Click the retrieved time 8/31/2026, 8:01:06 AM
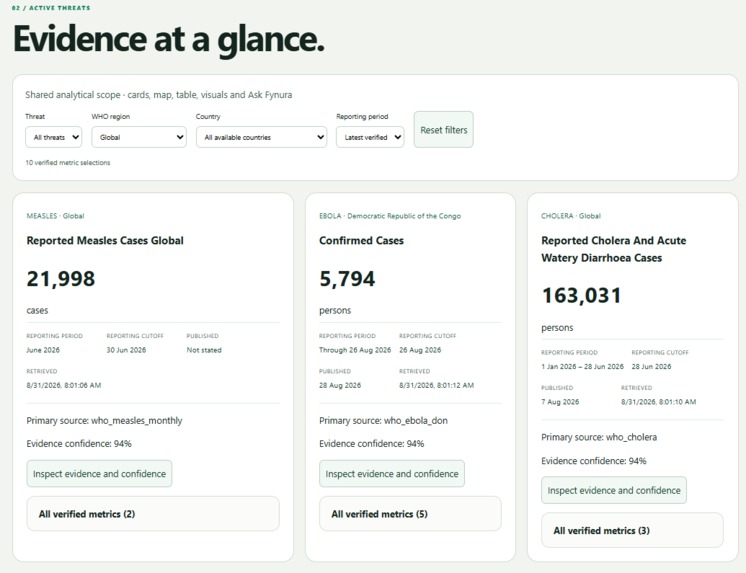Image resolution: width=746 pixels, height=573 pixels. coord(64,385)
